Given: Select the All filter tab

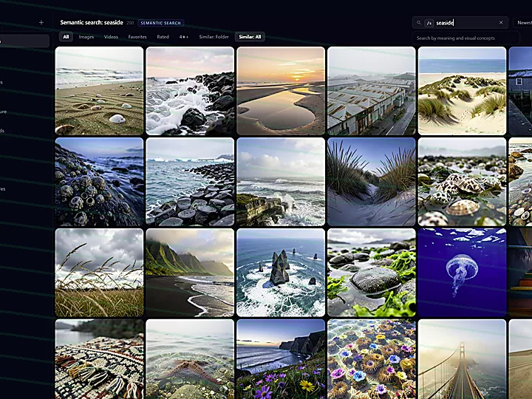Looking at the screenshot, I should click(x=66, y=37).
